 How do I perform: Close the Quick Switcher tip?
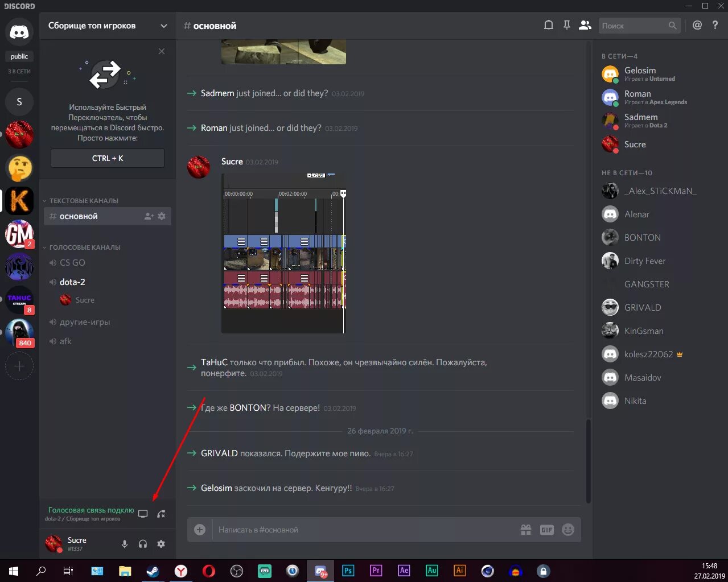pyautogui.click(x=162, y=51)
